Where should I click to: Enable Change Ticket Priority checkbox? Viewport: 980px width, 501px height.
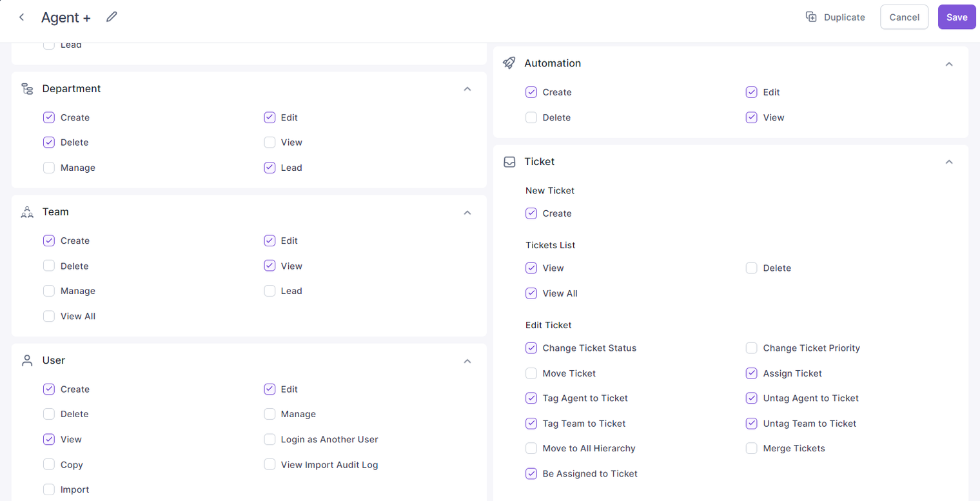click(751, 348)
